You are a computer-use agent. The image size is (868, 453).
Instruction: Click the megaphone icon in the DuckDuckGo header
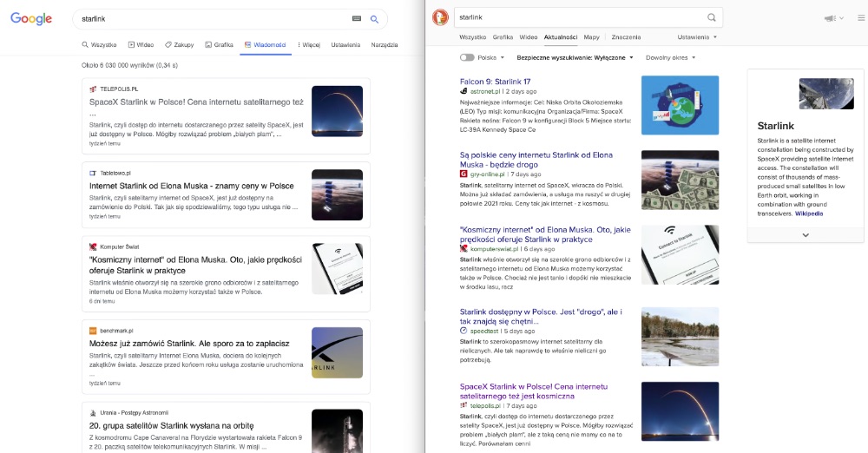click(x=829, y=18)
